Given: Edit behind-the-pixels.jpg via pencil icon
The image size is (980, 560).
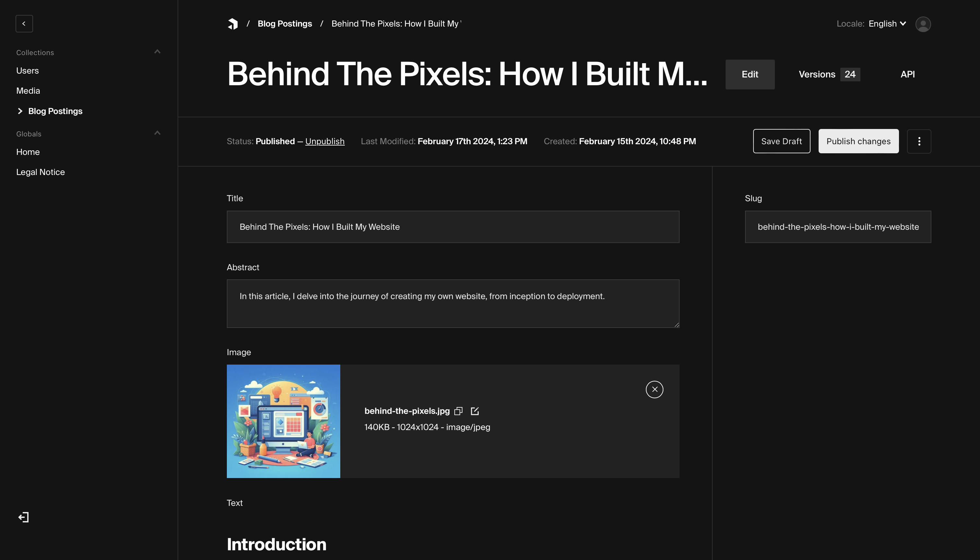Looking at the screenshot, I should point(475,411).
